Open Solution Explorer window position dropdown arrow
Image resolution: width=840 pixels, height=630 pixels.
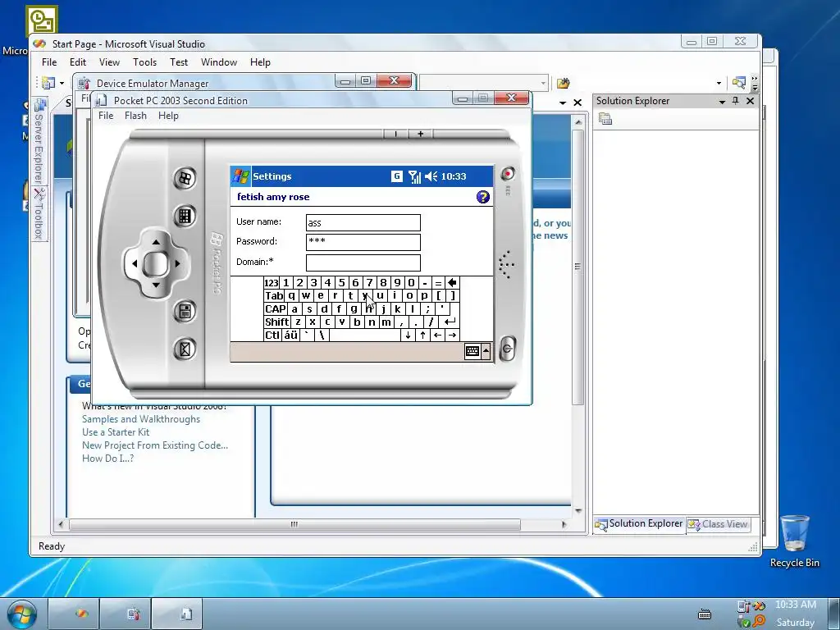[x=722, y=101]
